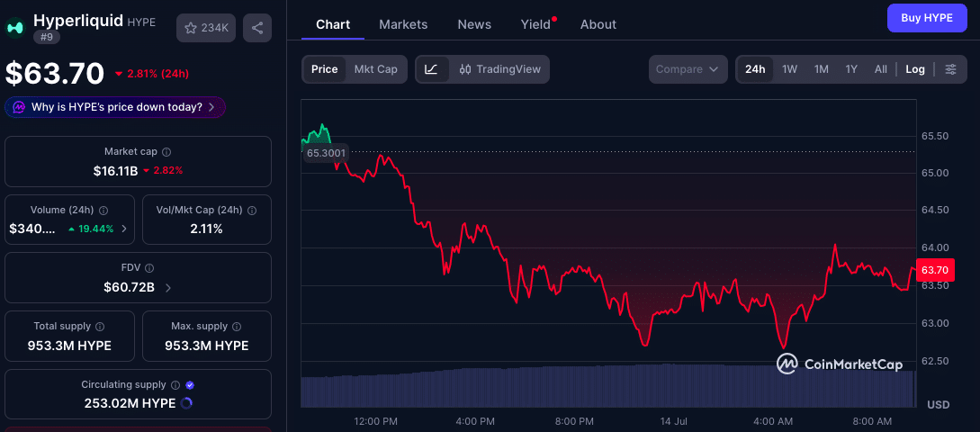Image resolution: width=980 pixels, height=432 pixels.
Task: Expand 'Why is HYPE's price down today?' chevron
Action: (211, 107)
